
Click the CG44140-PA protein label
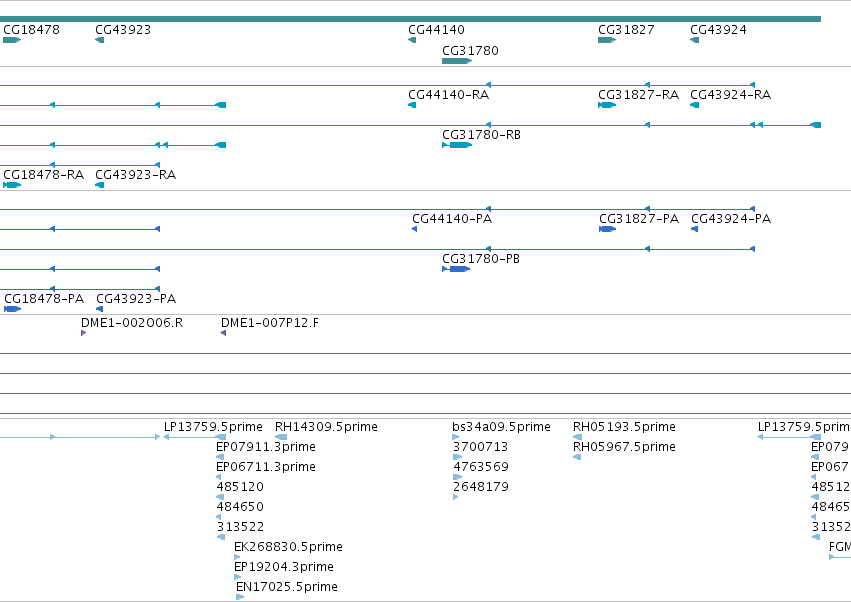[452, 219]
